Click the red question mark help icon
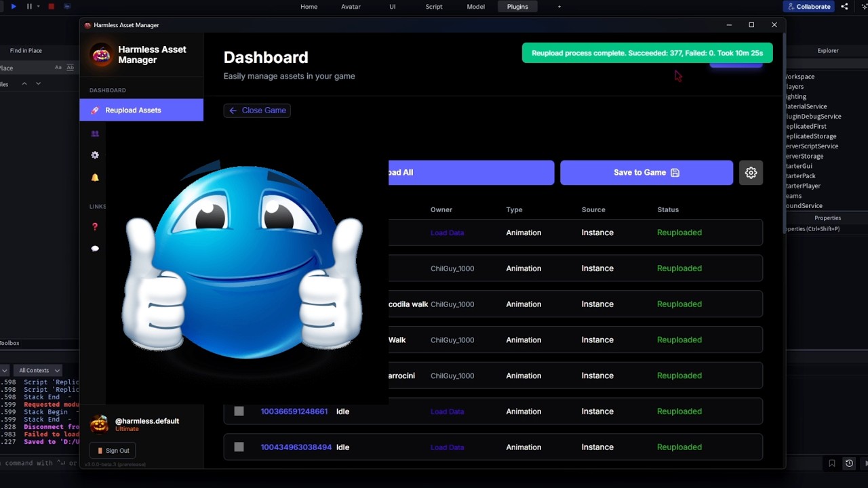This screenshot has height=488, width=868. pos(95,226)
